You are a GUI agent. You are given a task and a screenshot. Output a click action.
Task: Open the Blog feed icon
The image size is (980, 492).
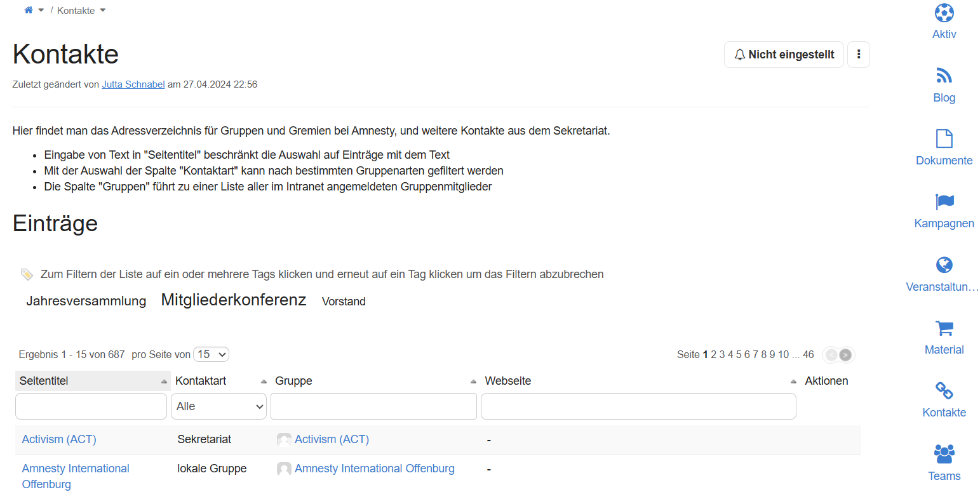[x=944, y=76]
